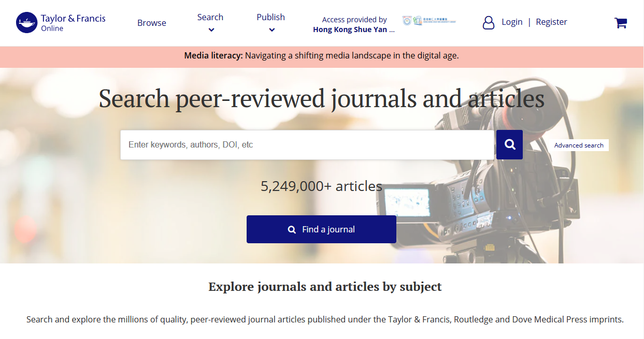Expand the chevron under Publish
Viewport: 644px width, 339px height.
(271, 30)
